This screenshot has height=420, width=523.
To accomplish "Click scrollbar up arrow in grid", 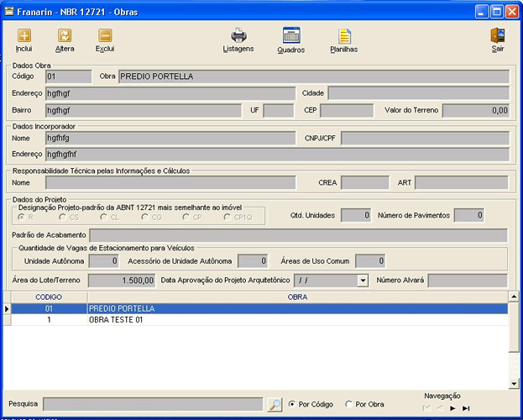I will tap(514, 297).
